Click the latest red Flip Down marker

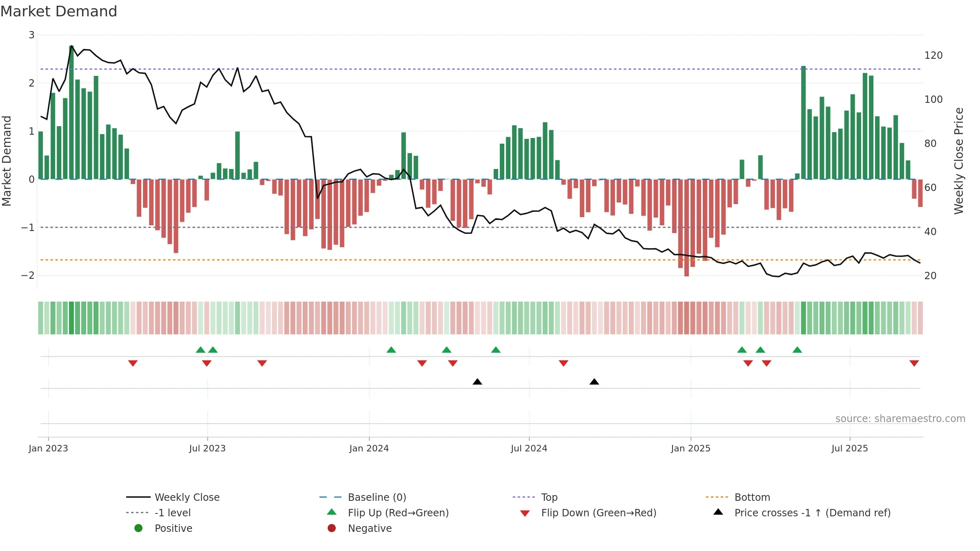click(x=914, y=363)
